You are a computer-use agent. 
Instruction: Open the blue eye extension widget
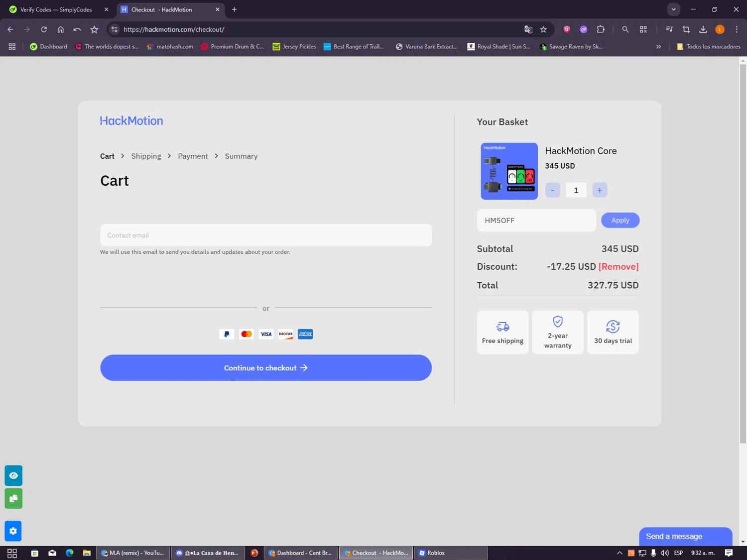(13, 475)
